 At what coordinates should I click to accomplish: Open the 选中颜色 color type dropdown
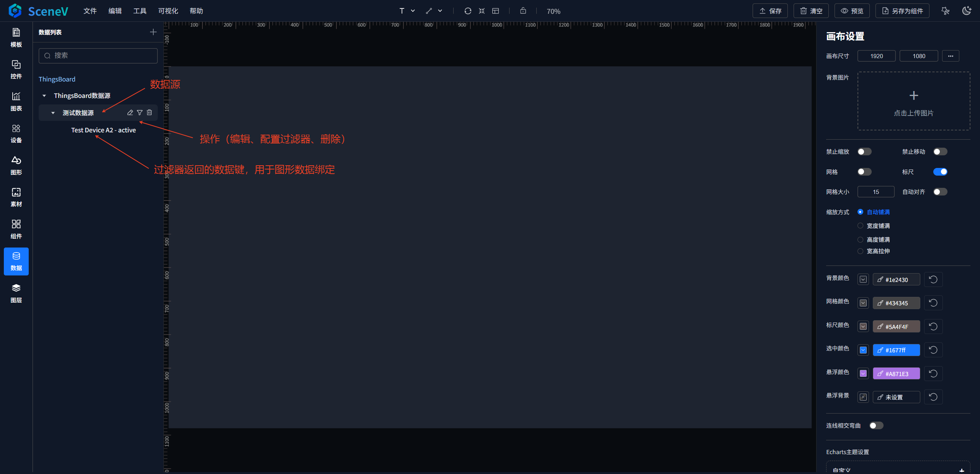click(x=863, y=350)
